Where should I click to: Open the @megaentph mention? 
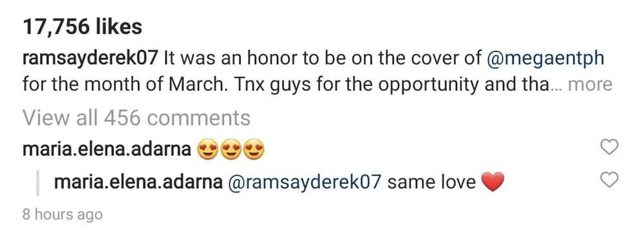click(x=545, y=60)
